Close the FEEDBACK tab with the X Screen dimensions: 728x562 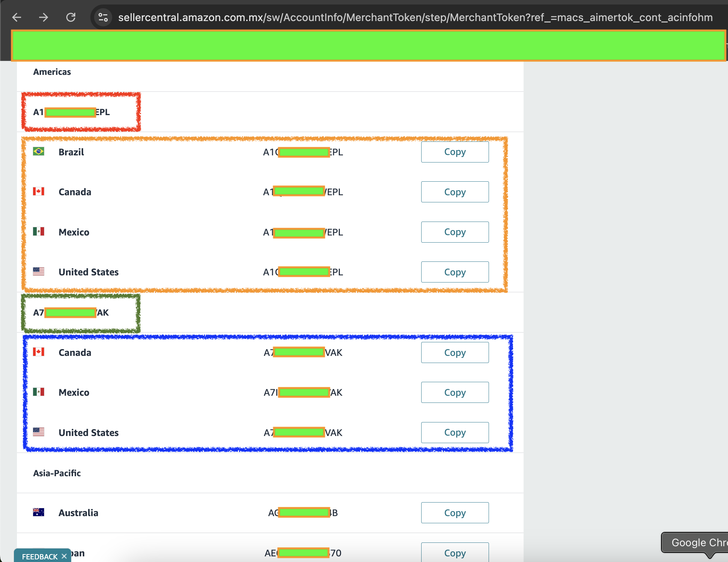(64, 556)
